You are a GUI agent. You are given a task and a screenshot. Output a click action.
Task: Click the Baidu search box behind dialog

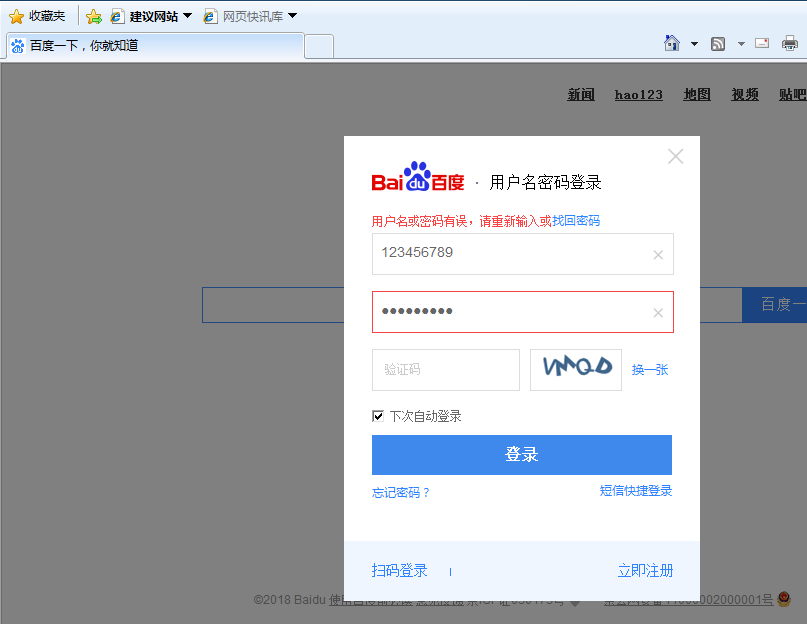click(273, 305)
